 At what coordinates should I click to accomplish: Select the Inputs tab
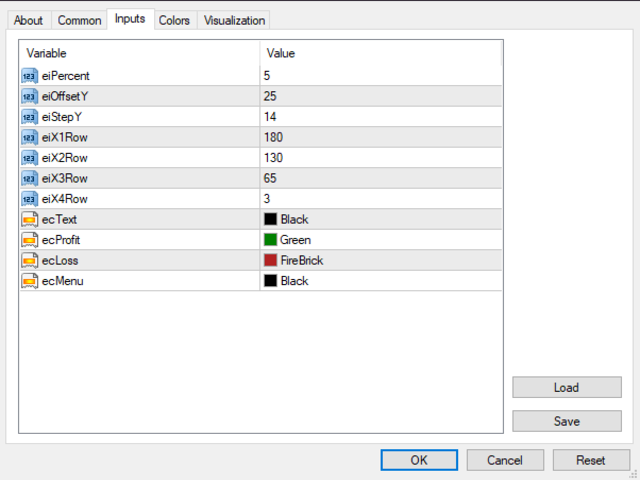click(130, 19)
